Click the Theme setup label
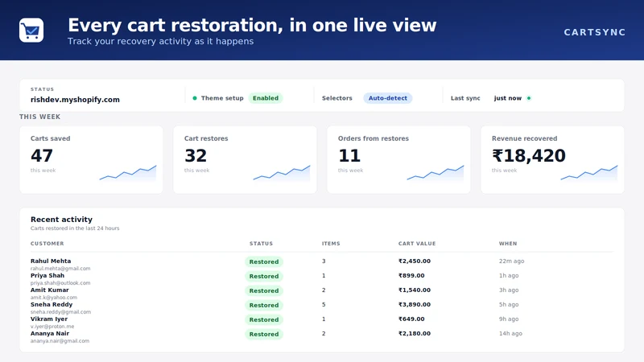This screenshot has width=644, height=362. click(222, 98)
